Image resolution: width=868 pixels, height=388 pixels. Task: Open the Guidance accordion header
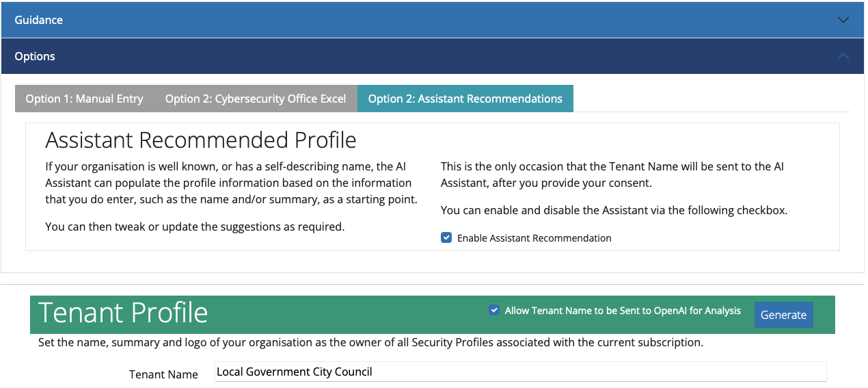(x=433, y=20)
